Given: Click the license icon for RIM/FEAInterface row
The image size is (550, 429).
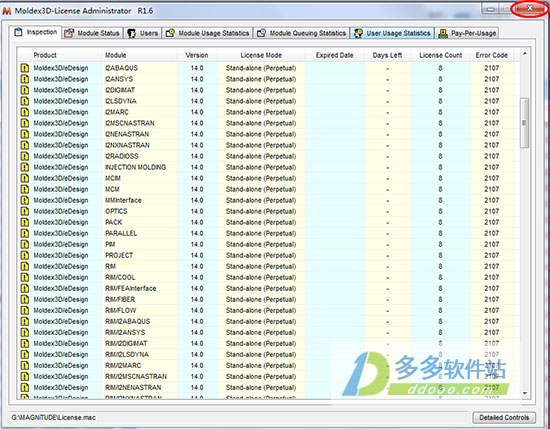Looking at the screenshot, I should click(24, 288).
